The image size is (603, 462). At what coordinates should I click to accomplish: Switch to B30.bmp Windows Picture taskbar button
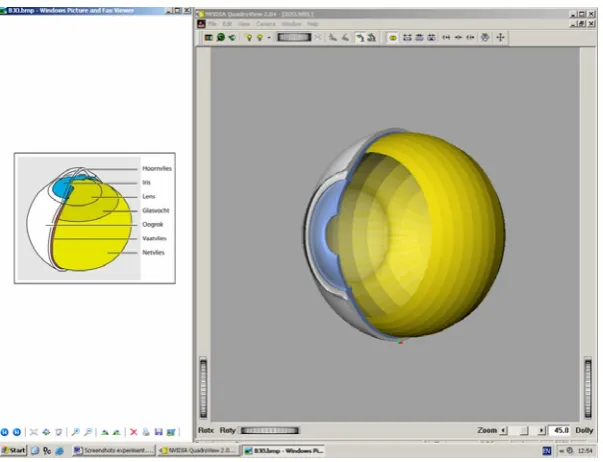click(284, 450)
